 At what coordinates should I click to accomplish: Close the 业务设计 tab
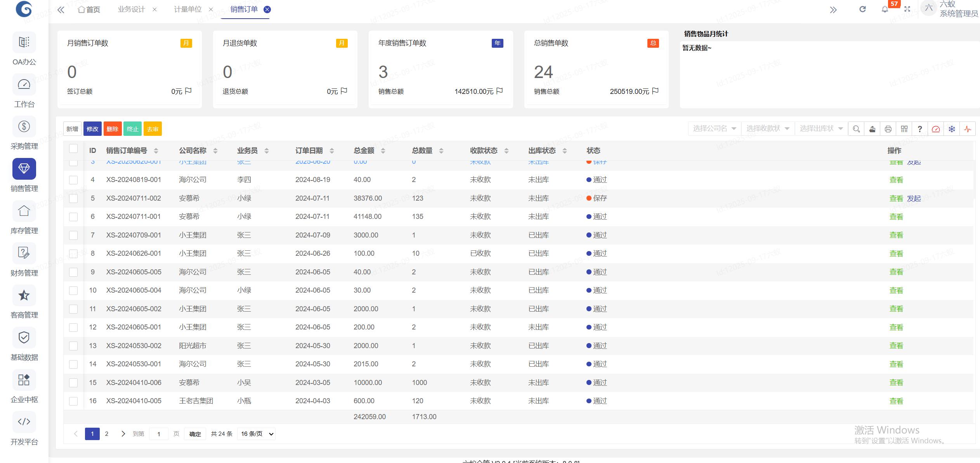[155, 9]
